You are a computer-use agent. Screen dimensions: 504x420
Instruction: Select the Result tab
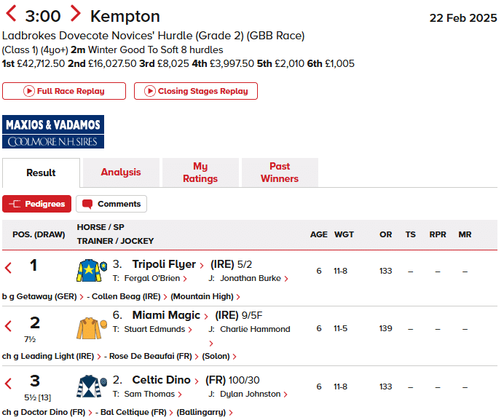point(41,173)
